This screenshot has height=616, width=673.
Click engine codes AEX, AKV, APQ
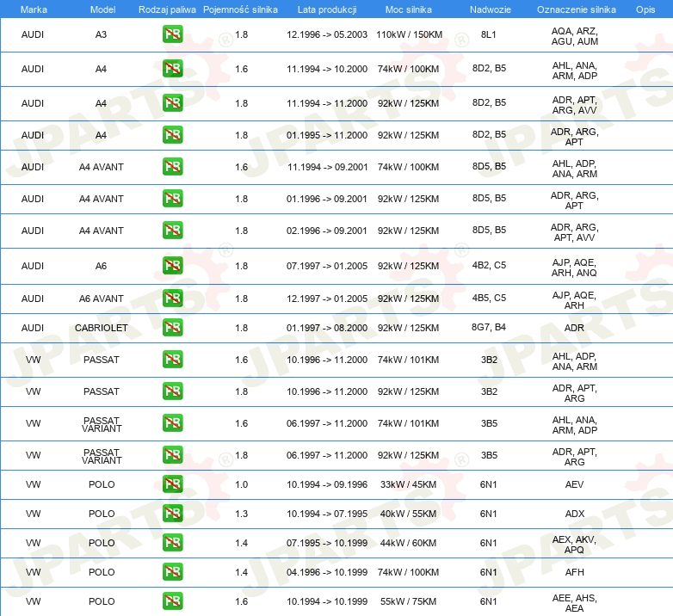pos(574,545)
